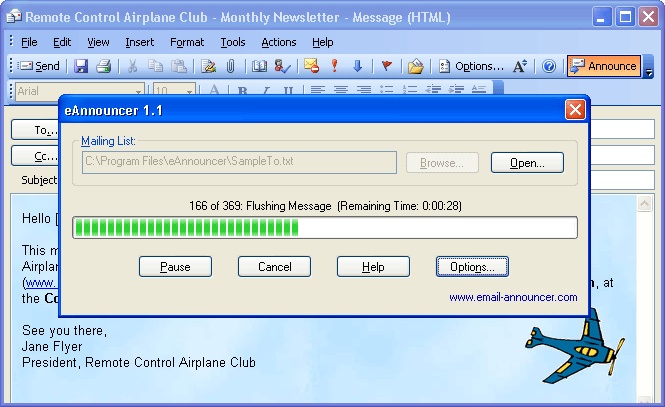Close the eAnnouncer 1.1 dialog
665x407 pixels.
coord(575,110)
